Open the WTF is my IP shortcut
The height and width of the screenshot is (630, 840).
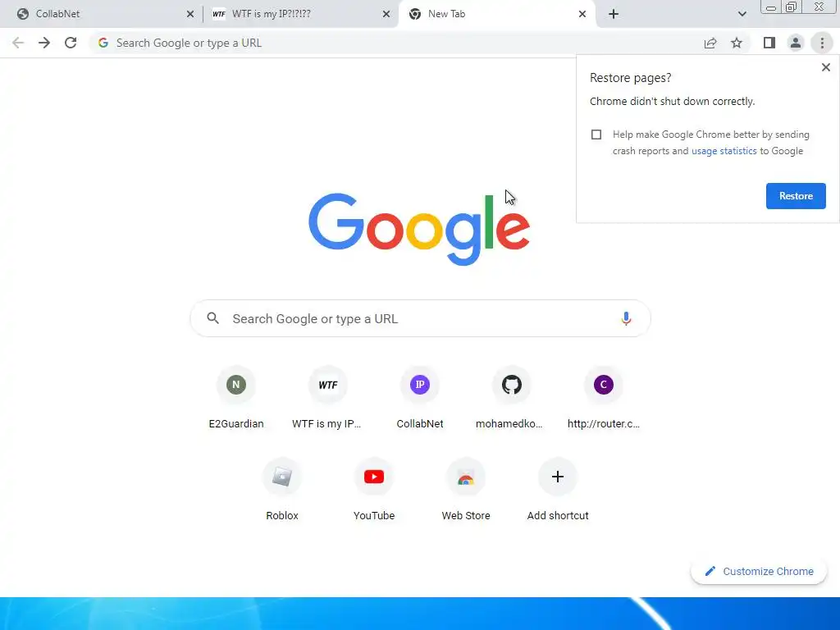(328, 399)
